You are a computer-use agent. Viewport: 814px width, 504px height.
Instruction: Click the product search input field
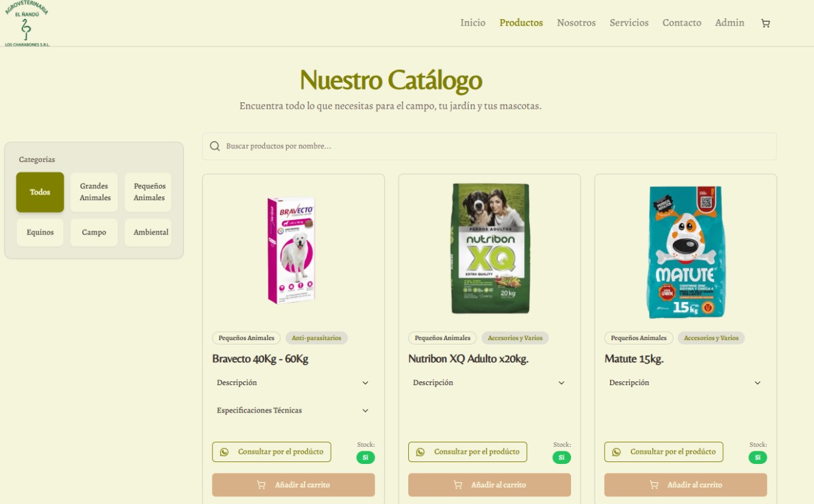(x=445, y=146)
